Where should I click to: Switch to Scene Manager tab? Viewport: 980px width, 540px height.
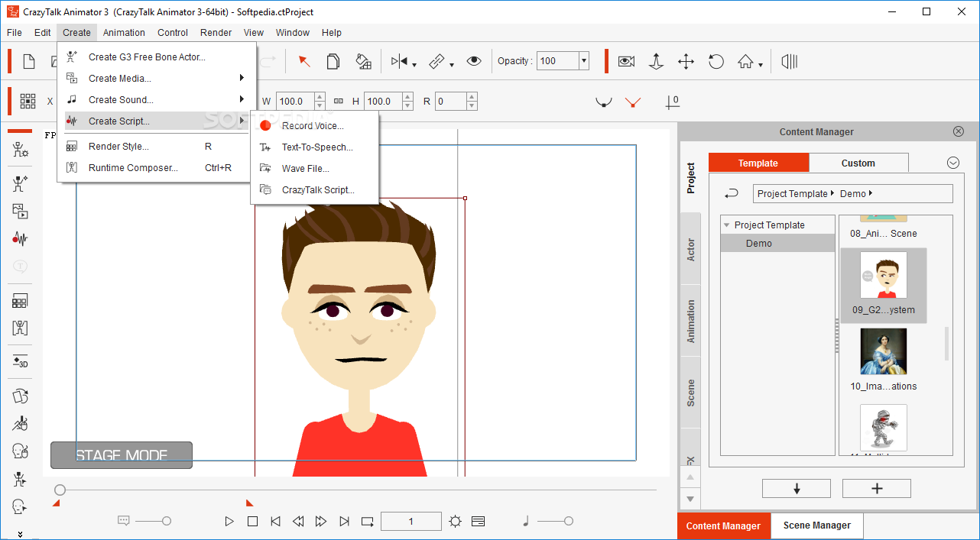[817, 525]
